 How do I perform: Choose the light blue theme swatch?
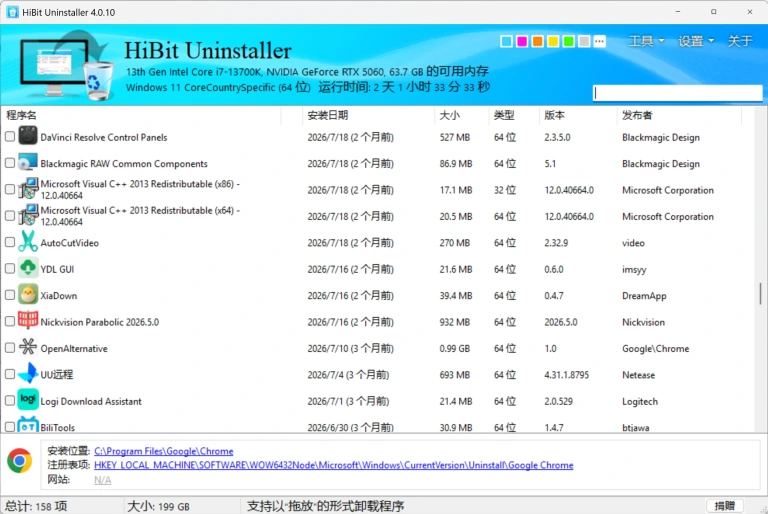[x=506, y=41]
